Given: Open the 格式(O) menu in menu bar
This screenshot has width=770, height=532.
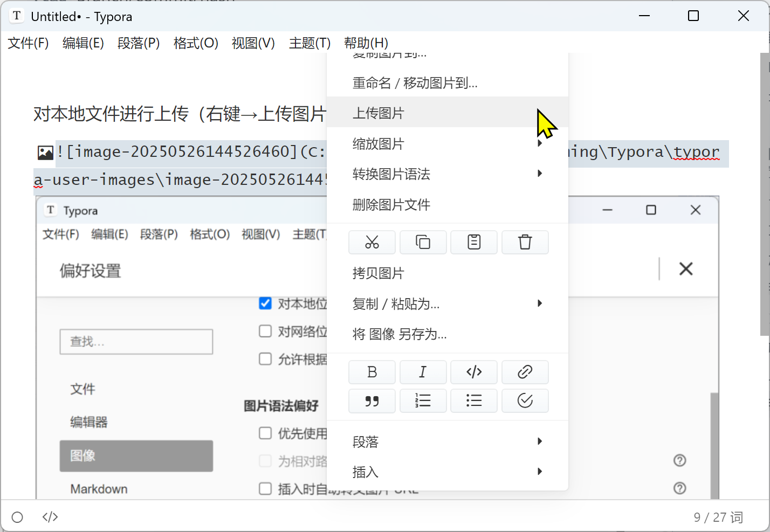Looking at the screenshot, I should pos(196,43).
